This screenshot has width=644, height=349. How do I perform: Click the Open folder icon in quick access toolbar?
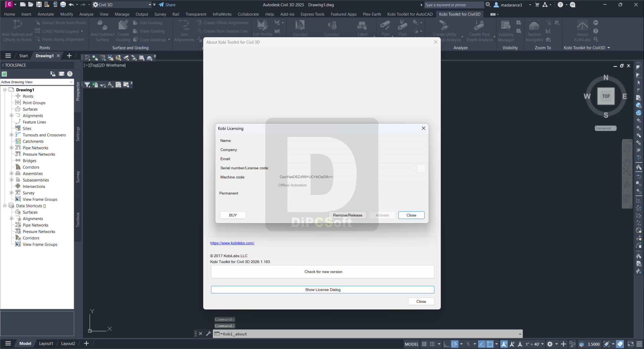(x=31, y=5)
